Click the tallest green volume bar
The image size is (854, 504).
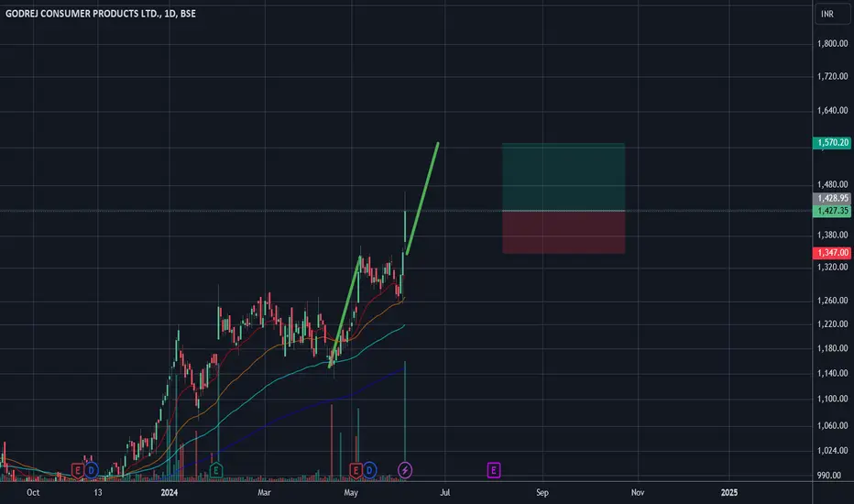(x=405, y=411)
